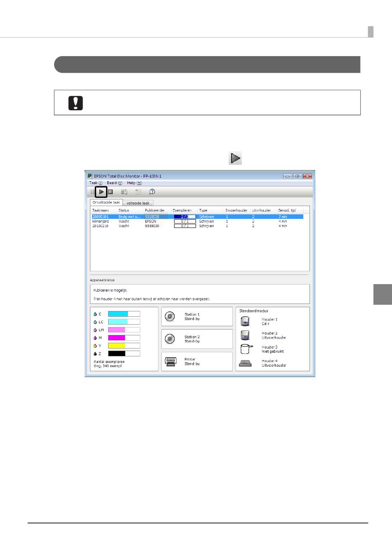Click the Printer icon
This screenshot has height=555, width=392.
pyautogui.click(x=171, y=362)
